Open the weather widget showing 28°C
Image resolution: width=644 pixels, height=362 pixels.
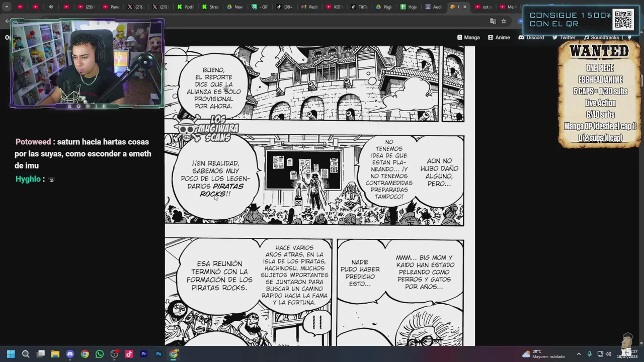542,354
